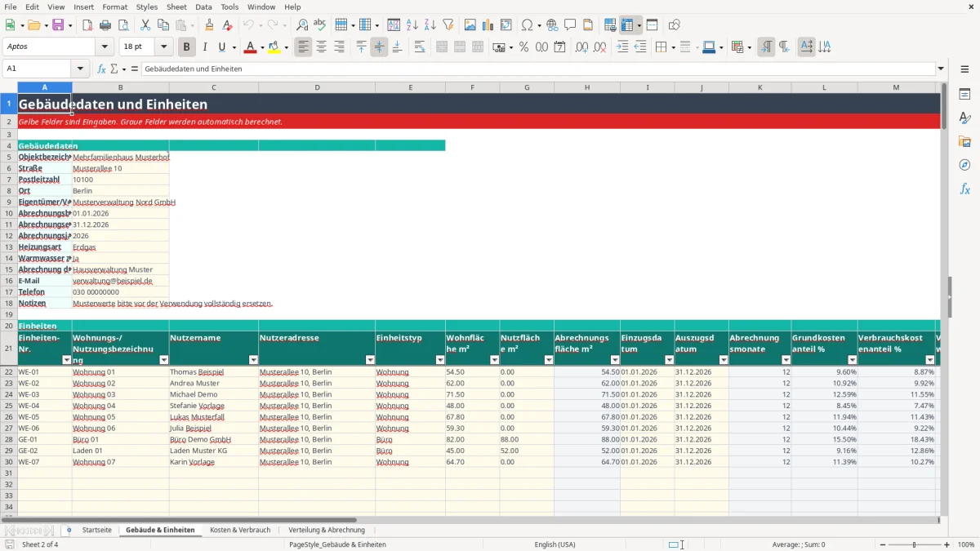This screenshot has height=551, width=980.
Task: Select column header D
Action: (x=317, y=87)
